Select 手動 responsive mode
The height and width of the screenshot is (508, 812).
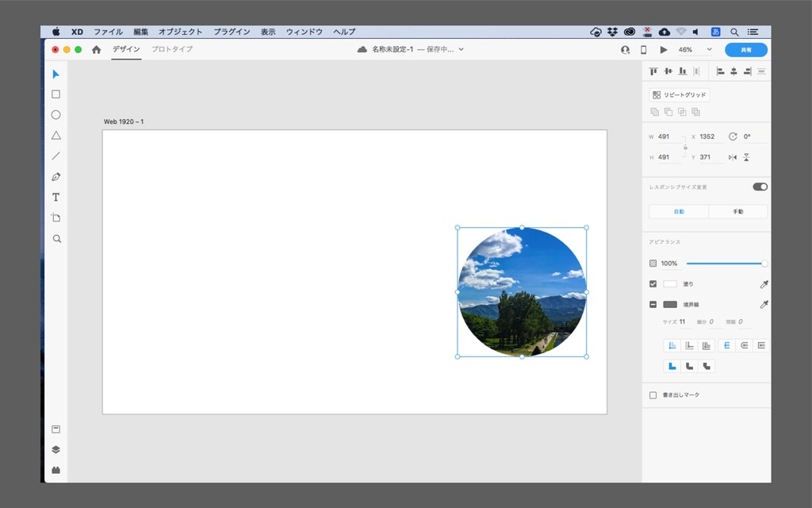[738, 211]
